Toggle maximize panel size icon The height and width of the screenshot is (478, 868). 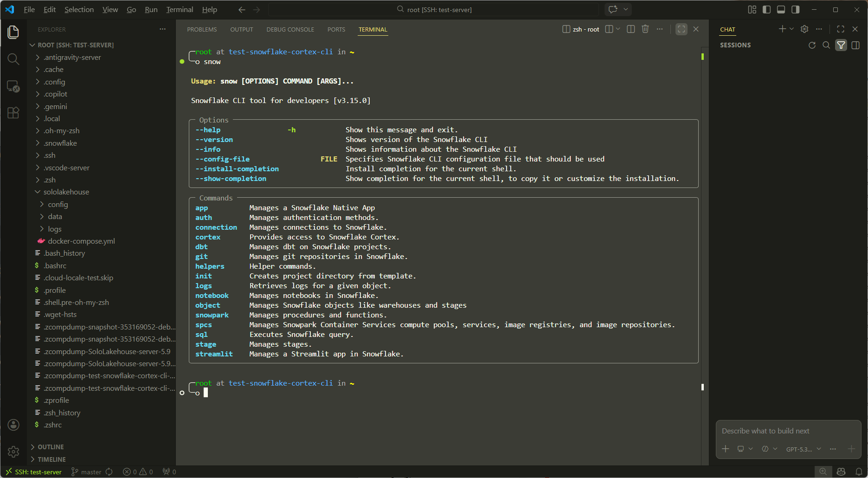pyautogui.click(x=681, y=29)
